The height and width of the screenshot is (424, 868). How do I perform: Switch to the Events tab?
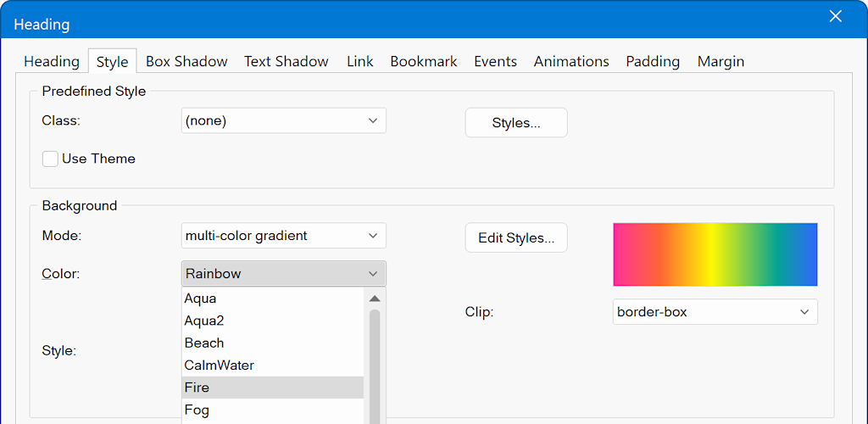495,61
